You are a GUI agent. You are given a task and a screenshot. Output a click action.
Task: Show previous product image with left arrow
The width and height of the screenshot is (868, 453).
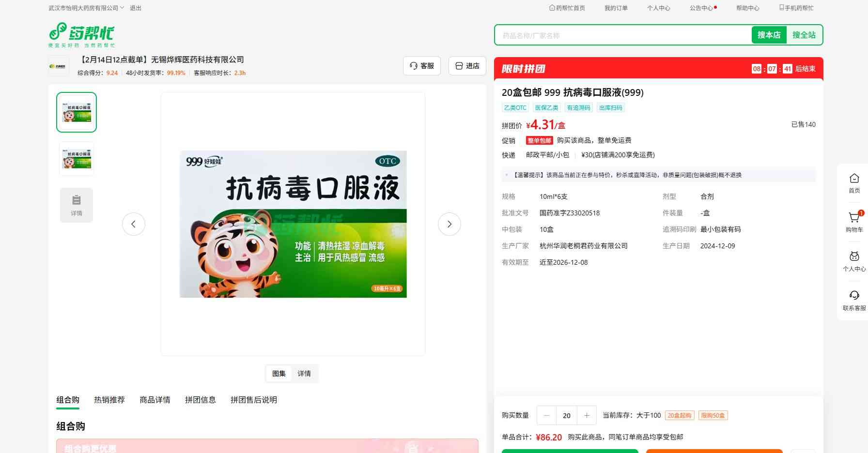[134, 224]
